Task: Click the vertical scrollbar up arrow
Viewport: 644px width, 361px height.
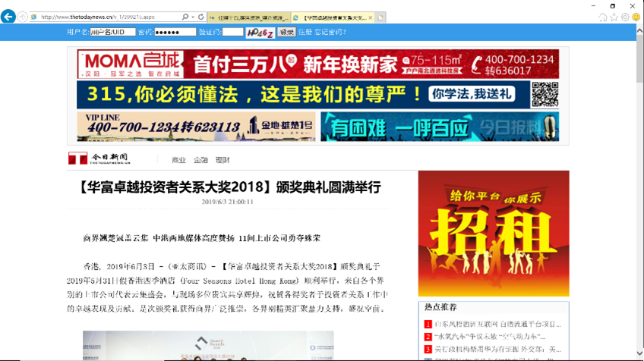Action: 639,30
